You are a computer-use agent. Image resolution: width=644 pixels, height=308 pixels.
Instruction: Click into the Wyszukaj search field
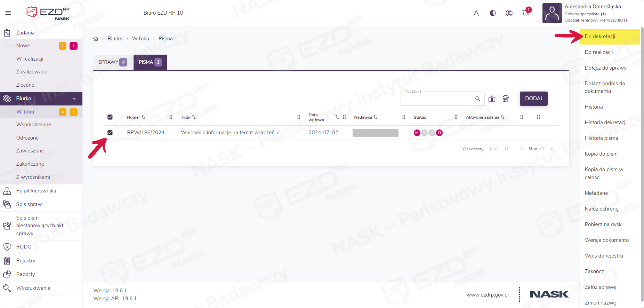(437, 99)
